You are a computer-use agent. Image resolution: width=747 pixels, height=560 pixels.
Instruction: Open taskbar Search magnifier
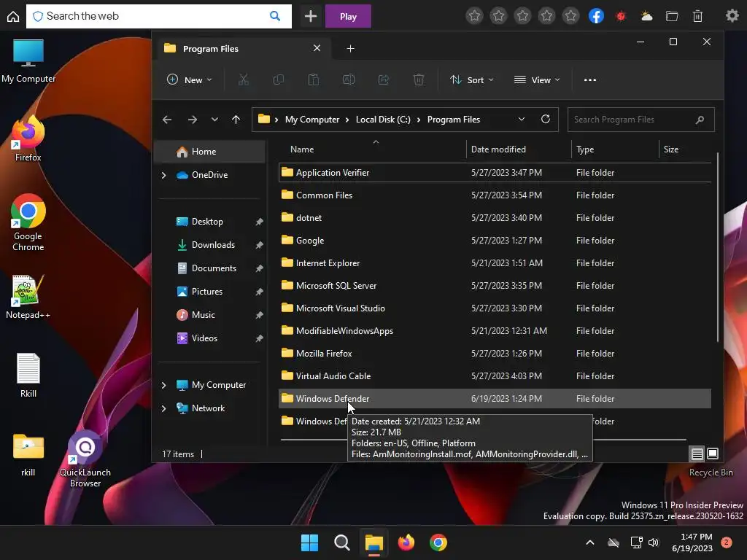(341, 542)
